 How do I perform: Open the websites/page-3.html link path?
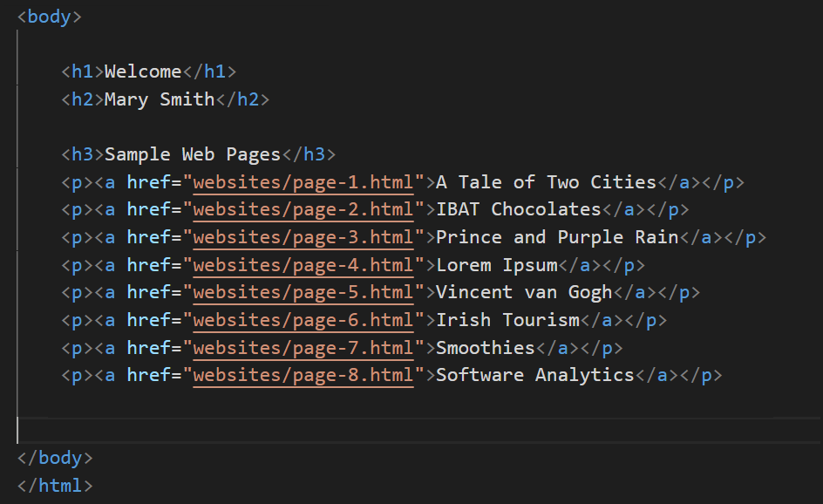point(303,237)
